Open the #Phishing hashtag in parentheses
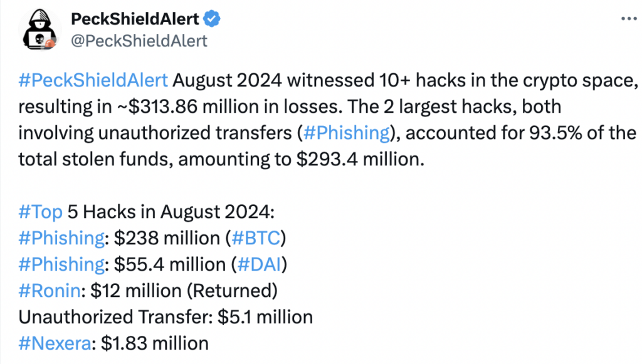642x364 pixels. pos(347,133)
